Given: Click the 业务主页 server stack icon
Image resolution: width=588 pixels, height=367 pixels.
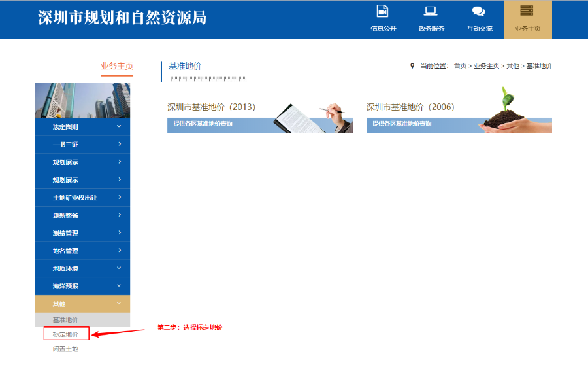Looking at the screenshot, I should [527, 10].
